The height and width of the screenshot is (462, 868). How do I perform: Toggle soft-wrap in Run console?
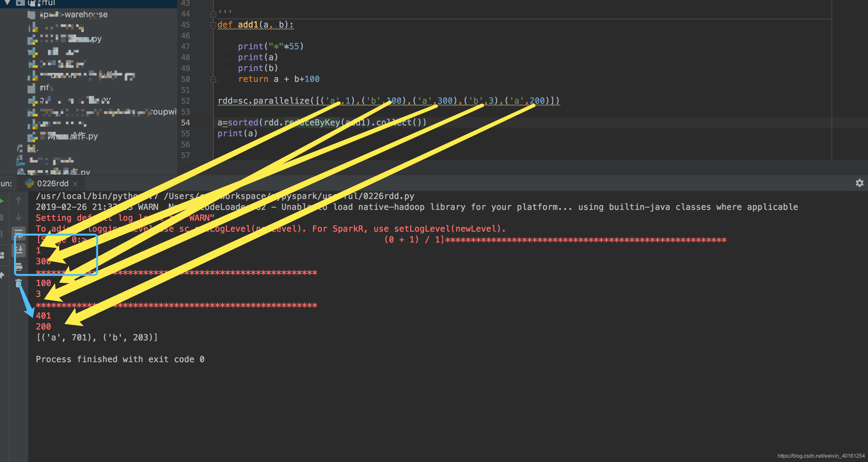[x=19, y=233]
